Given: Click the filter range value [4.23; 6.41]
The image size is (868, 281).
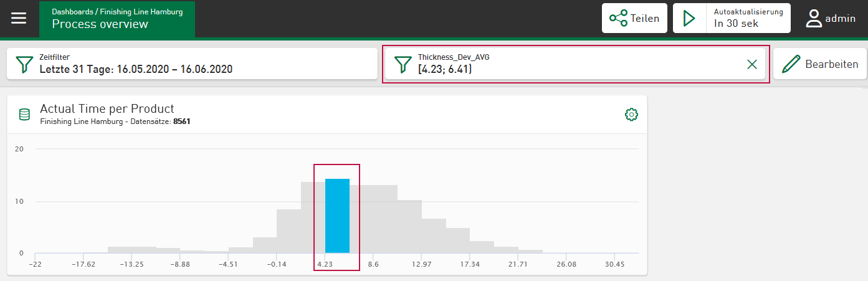Looking at the screenshot, I should click(x=445, y=69).
